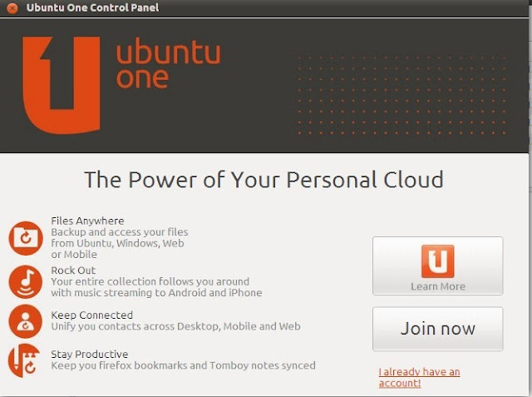Click the "The Power of Your Personal Cloud" headline
The height and width of the screenshot is (397, 532).
(264, 179)
